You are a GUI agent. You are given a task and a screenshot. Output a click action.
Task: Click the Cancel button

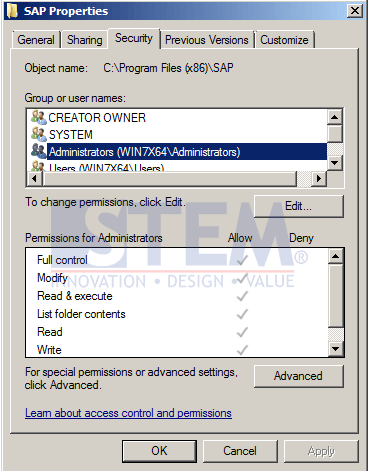point(240,451)
